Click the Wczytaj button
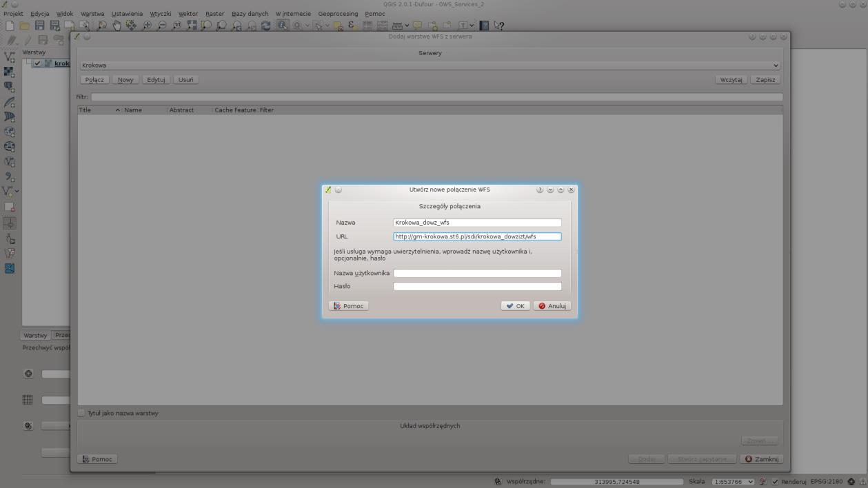868x488 pixels. (x=731, y=80)
